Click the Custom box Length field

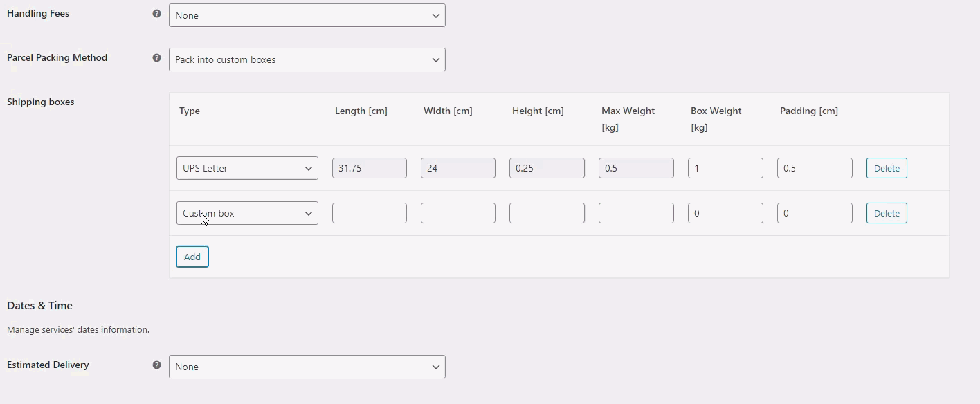pyautogui.click(x=369, y=213)
